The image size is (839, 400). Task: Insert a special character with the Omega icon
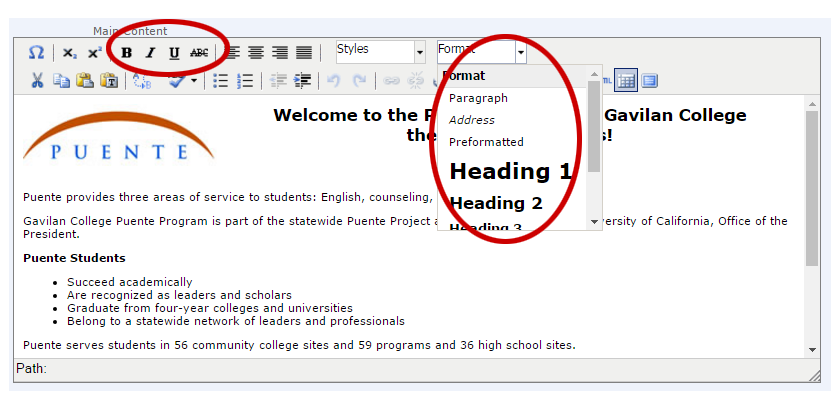(x=36, y=52)
